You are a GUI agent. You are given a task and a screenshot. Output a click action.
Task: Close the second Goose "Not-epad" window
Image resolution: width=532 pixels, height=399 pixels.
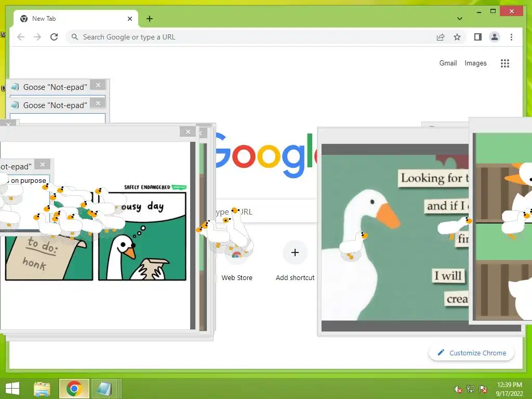[98, 103]
